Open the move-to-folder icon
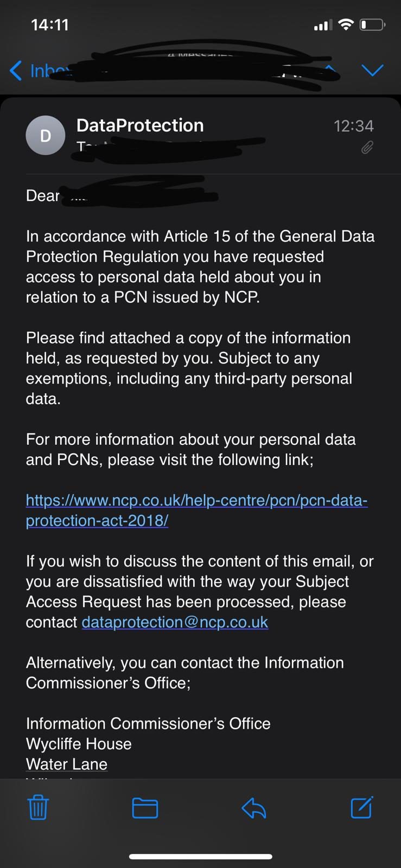This screenshot has width=401, height=868. pos(145,808)
